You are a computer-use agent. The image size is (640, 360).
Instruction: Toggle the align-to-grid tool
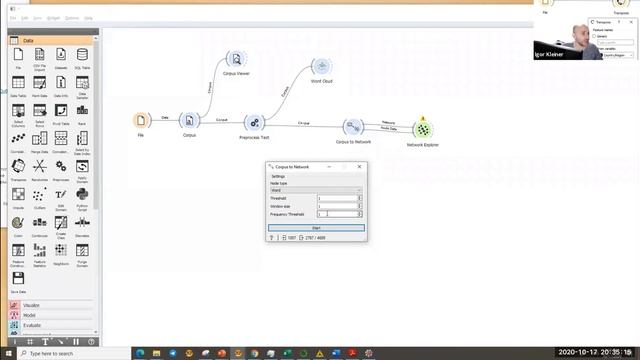[30, 342]
